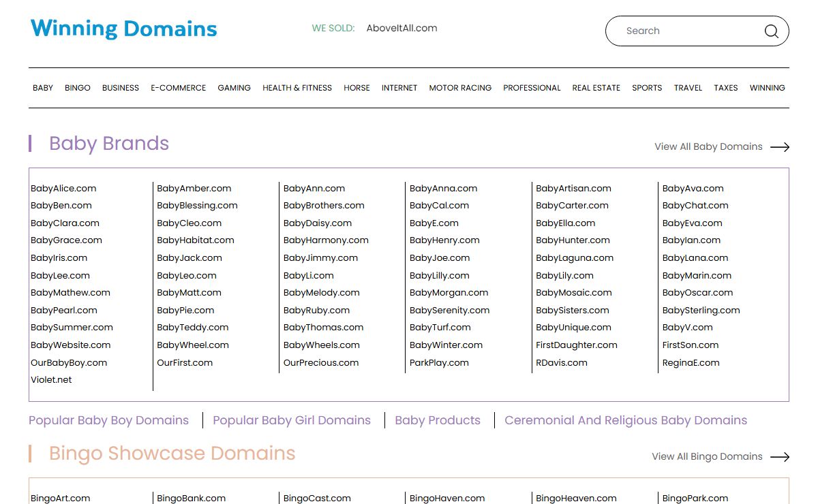Screen dimensions: 818x504
Task: Open the BabyHunter.com listing
Action: 573,240
